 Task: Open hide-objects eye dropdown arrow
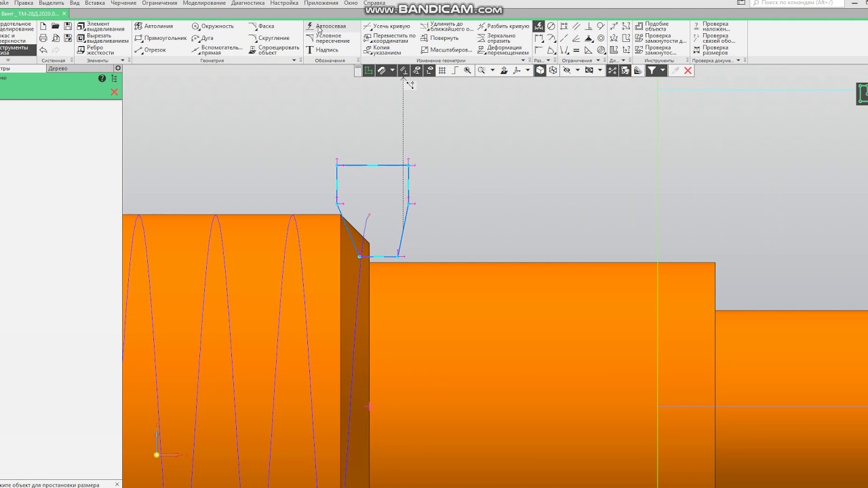(x=578, y=70)
